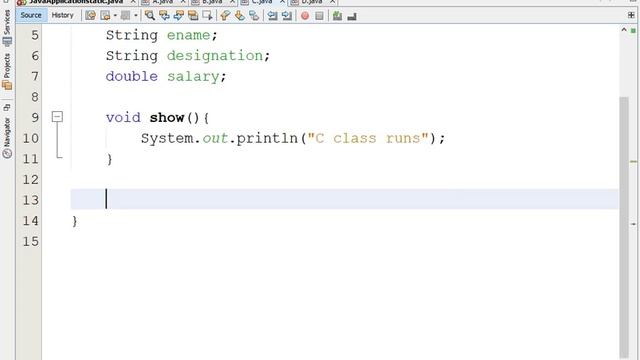Click line number 9 in the gutter
Viewport: 640px width, 360px height.
point(35,118)
